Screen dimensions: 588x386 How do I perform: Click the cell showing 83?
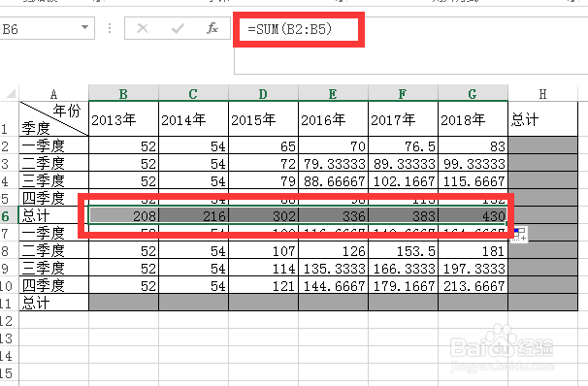tap(473, 145)
